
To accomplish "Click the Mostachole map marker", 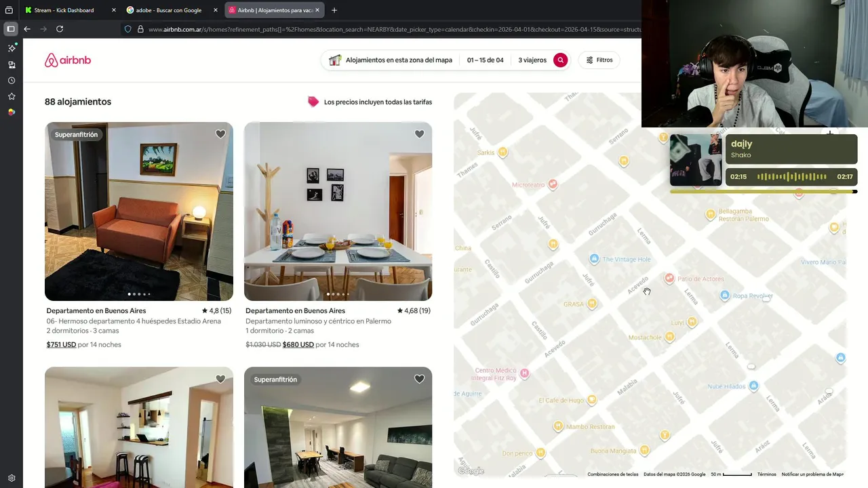I will (x=669, y=337).
